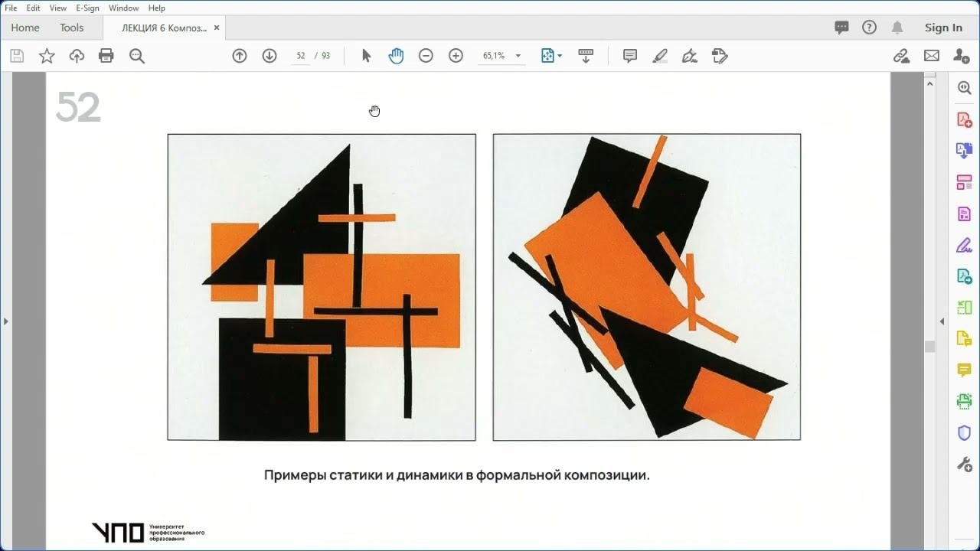Open the Compress/scan tool in right panel
Image resolution: width=980 pixels, height=551 pixels.
click(x=965, y=308)
